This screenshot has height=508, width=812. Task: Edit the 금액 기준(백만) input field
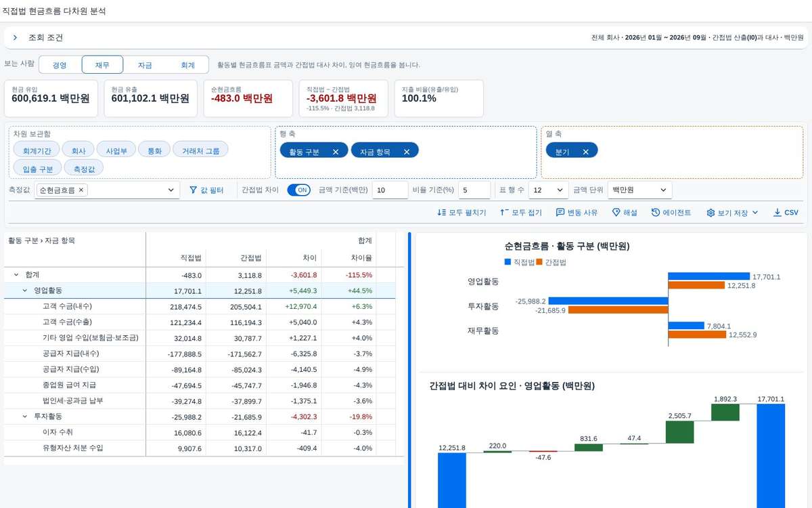(390, 190)
